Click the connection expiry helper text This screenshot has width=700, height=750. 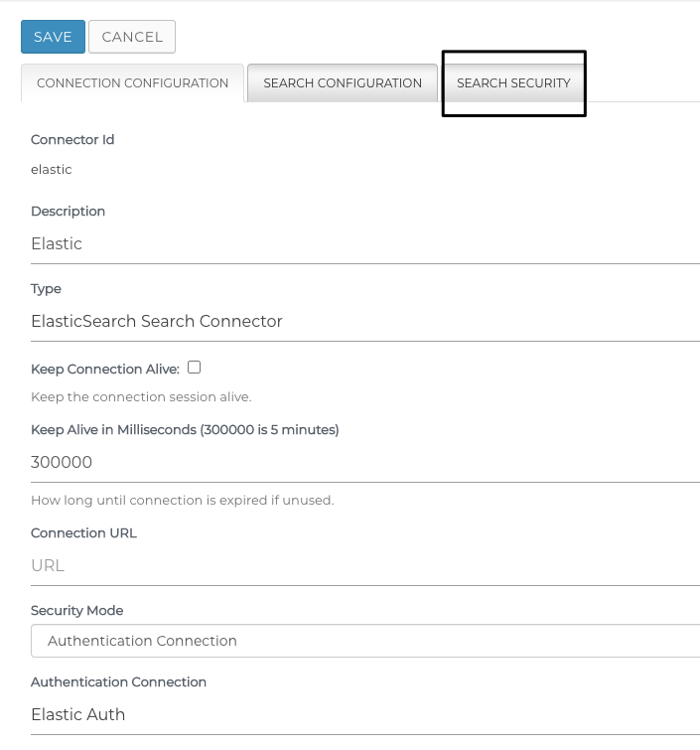click(182, 501)
